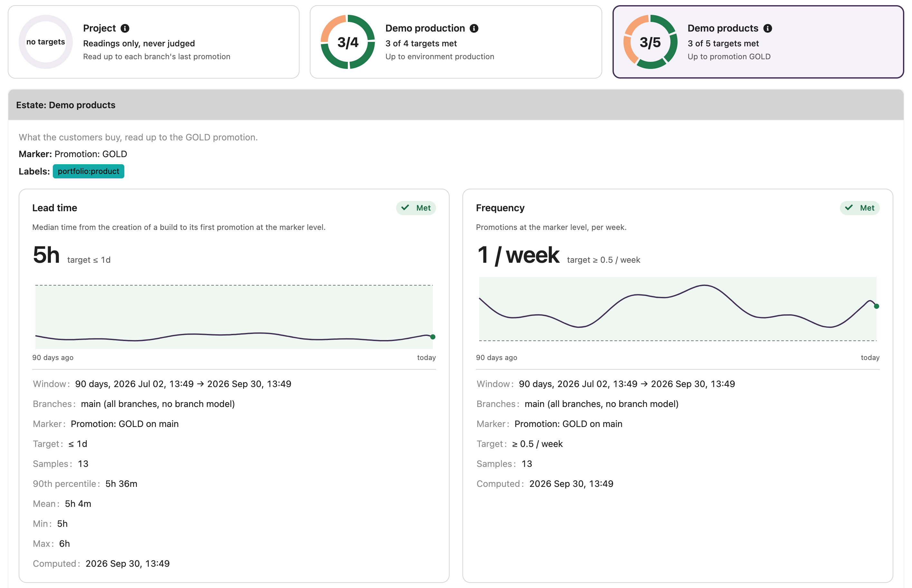Click the info icon beside Demo products
Image resolution: width=912 pixels, height=588 pixels.
point(768,28)
